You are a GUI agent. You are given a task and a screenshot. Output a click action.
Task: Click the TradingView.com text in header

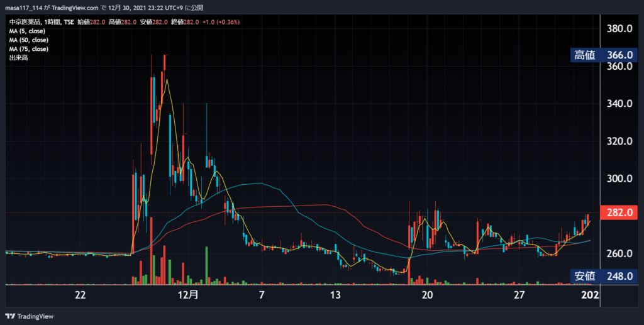coord(75,8)
